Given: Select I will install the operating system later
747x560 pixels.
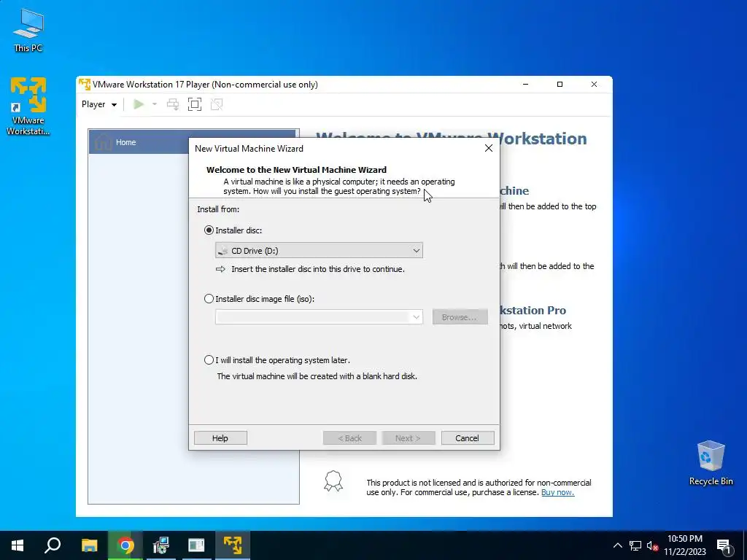Looking at the screenshot, I should click(x=209, y=360).
